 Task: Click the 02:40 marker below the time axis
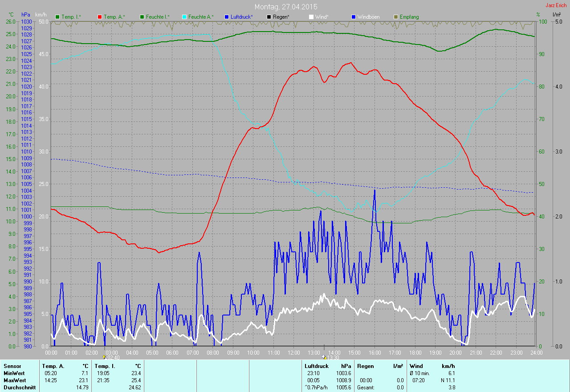112,357
